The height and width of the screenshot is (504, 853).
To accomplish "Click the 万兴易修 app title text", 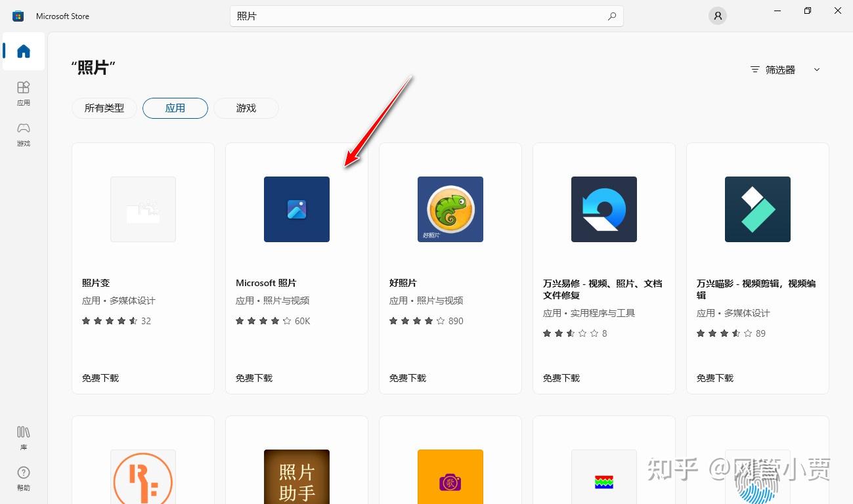I will (602, 289).
